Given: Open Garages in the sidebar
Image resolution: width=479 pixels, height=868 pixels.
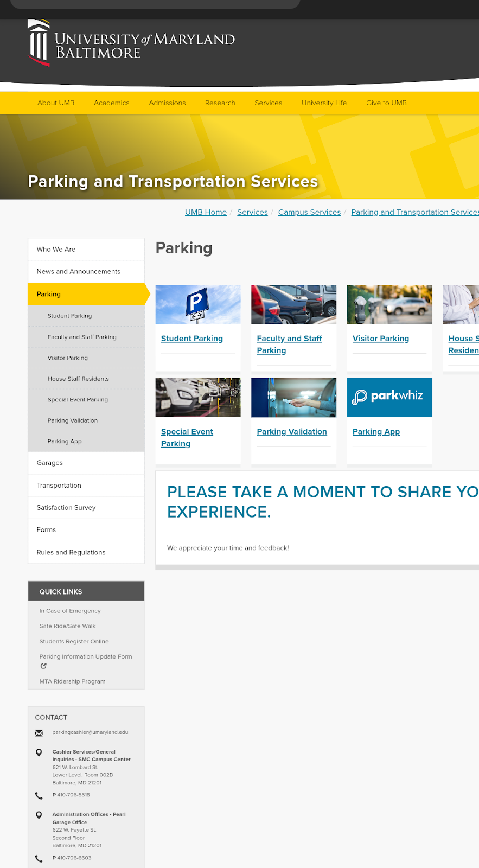Looking at the screenshot, I should 86,463.
